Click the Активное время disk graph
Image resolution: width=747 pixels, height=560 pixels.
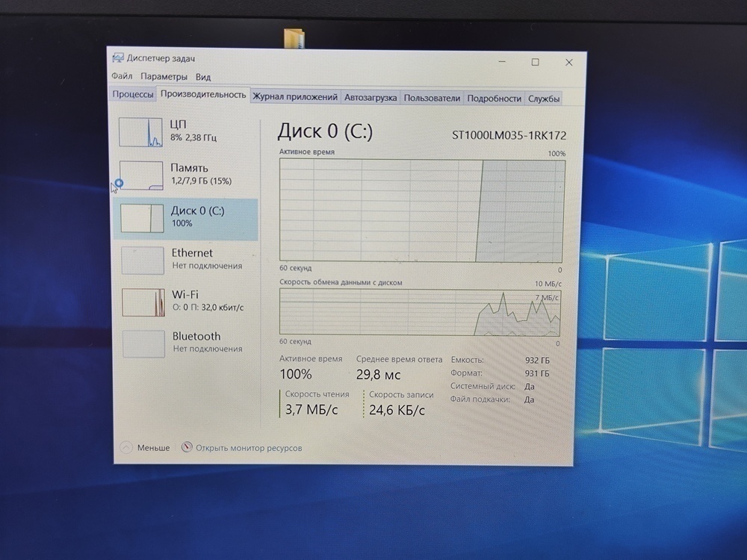click(x=421, y=211)
